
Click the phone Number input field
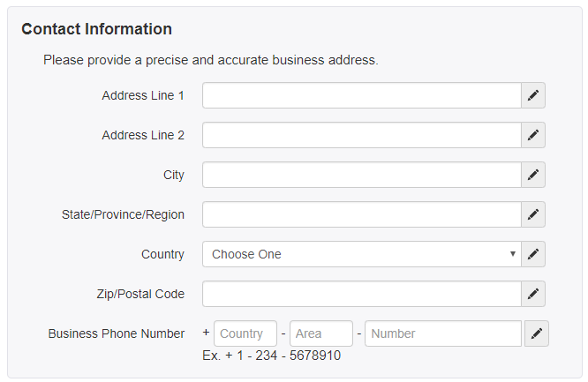pos(443,333)
